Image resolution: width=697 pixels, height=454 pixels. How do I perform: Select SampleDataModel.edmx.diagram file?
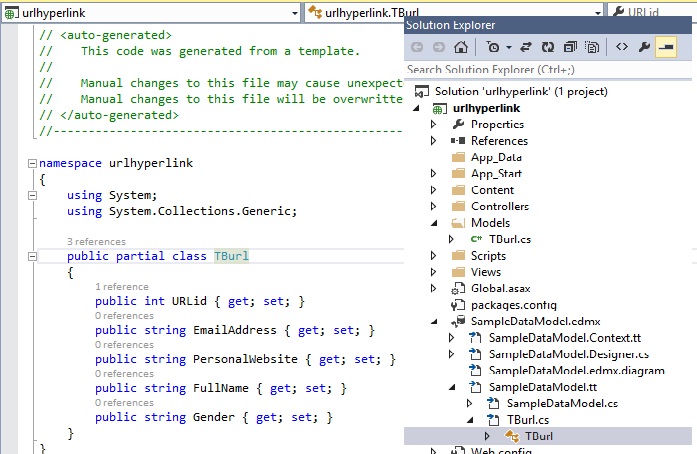coord(577,371)
